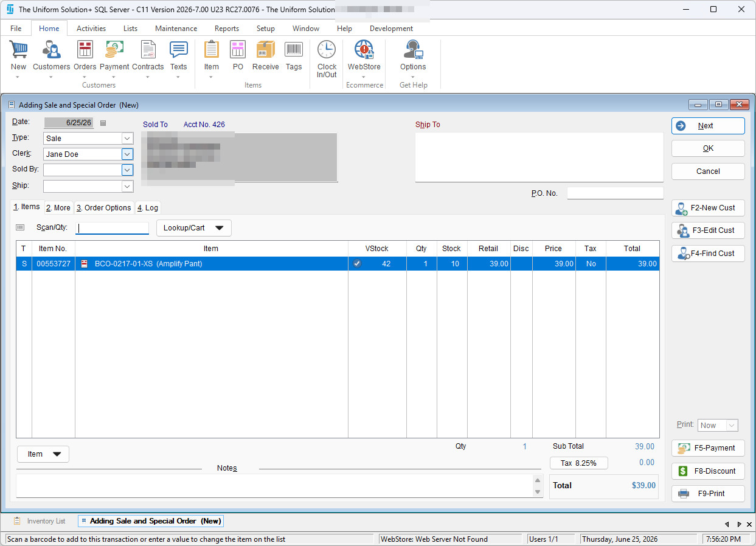Open the New cart icon

point(18,50)
